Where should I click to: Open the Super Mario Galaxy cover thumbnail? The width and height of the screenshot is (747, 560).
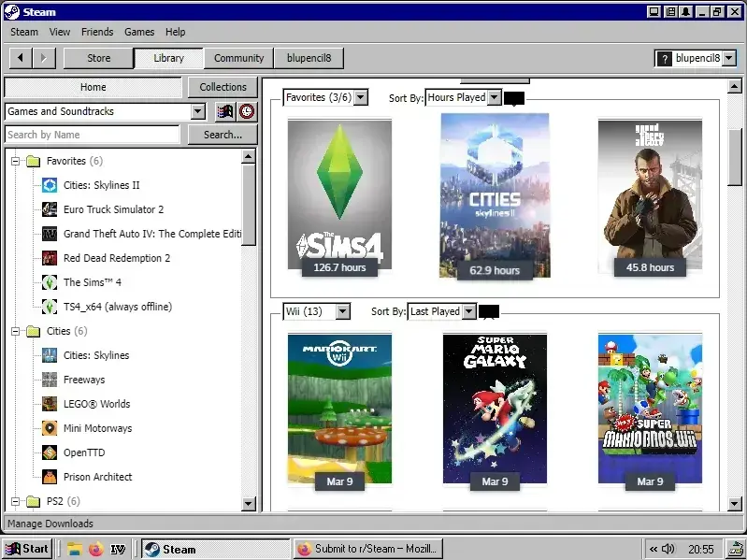[495, 409]
